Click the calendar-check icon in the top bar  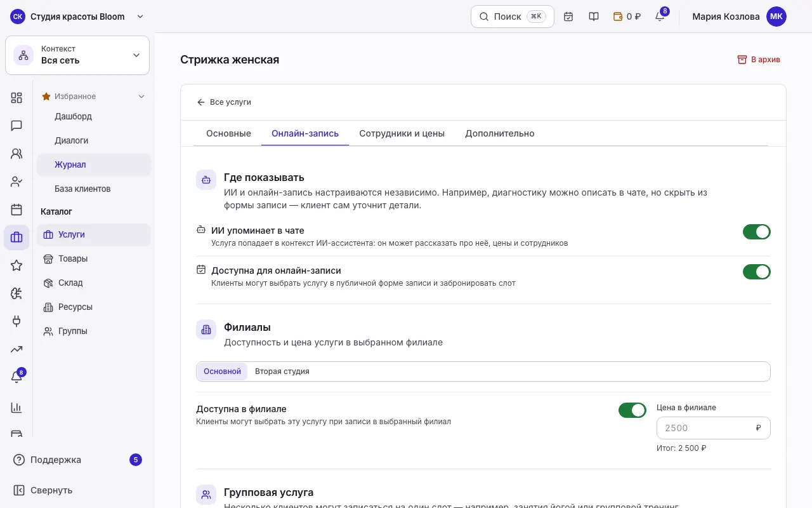[568, 17]
